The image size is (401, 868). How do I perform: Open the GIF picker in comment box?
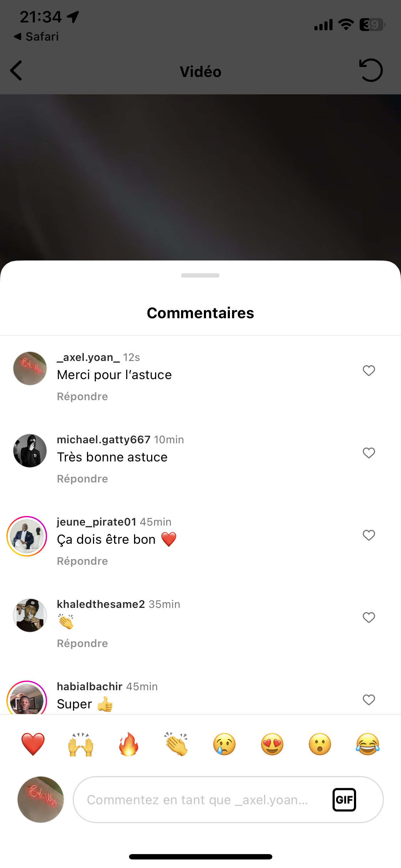344,800
